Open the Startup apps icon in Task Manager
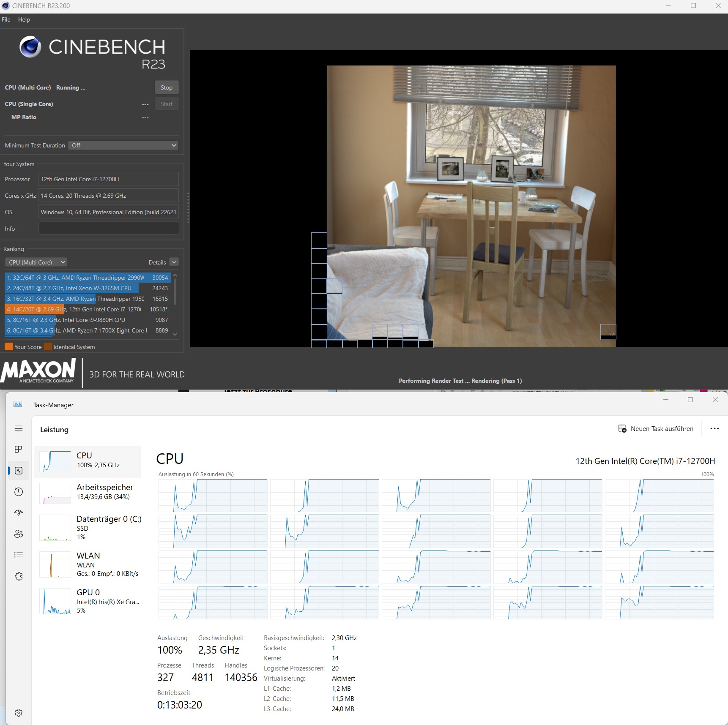728x725 pixels. pyautogui.click(x=19, y=512)
